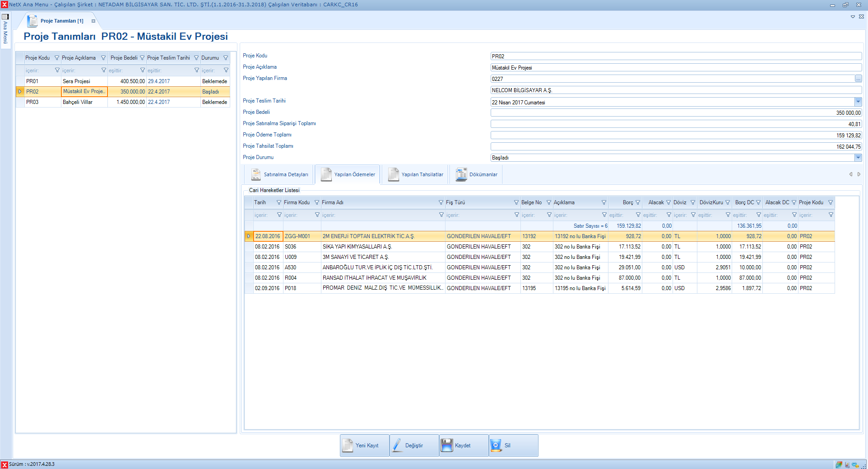This screenshot has height=469, width=868.
Task: Open the Proje Yapılan Firma lookup button
Action: point(858,79)
